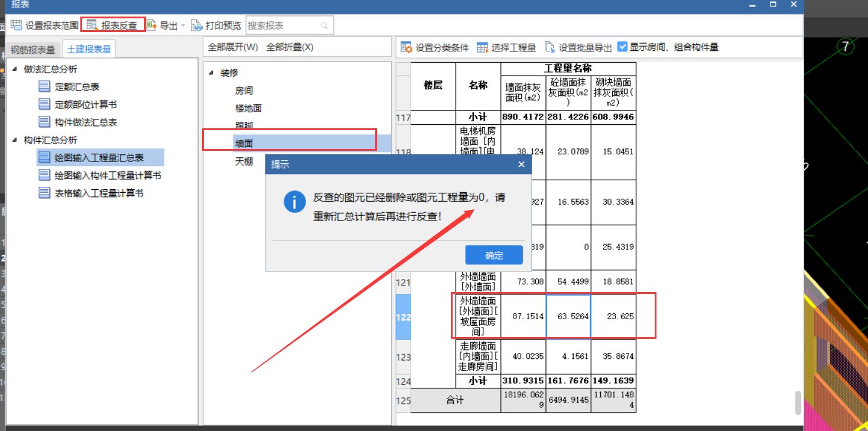
Task: Click the 导出 export icon
Action: (151, 25)
